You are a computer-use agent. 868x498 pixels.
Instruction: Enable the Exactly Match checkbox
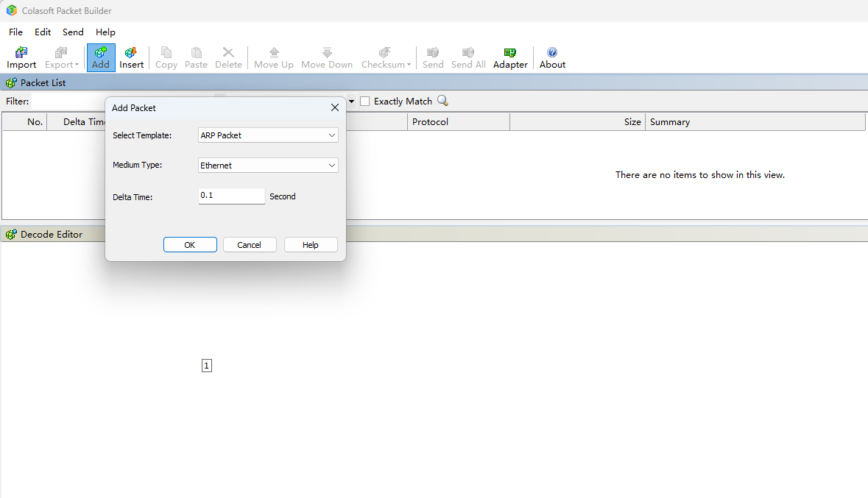(x=364, y=101)
